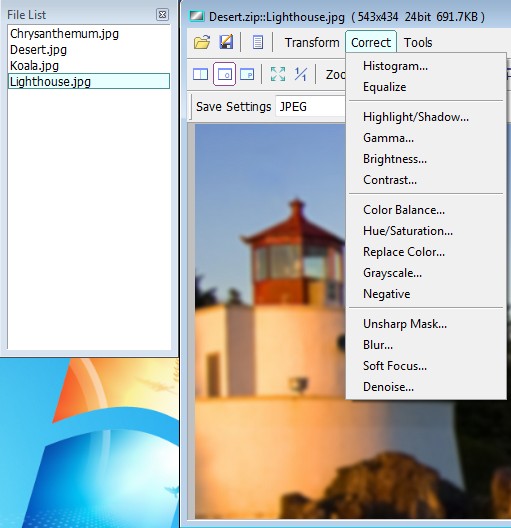
Task: Click the 1/1 actual size icon
Action: pyautogui.click(x=300, y=74)
